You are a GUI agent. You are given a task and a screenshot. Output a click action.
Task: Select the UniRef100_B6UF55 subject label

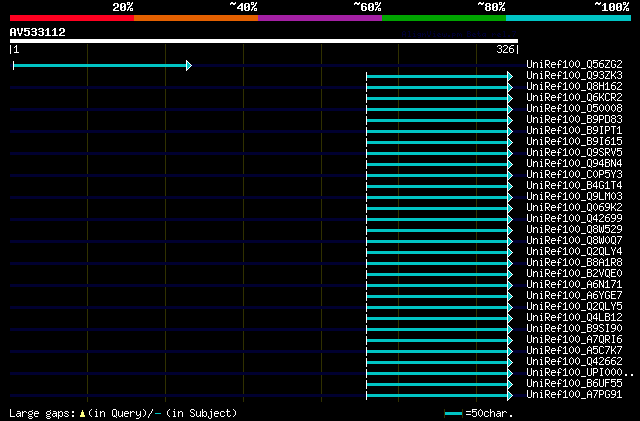click(574, 384)
